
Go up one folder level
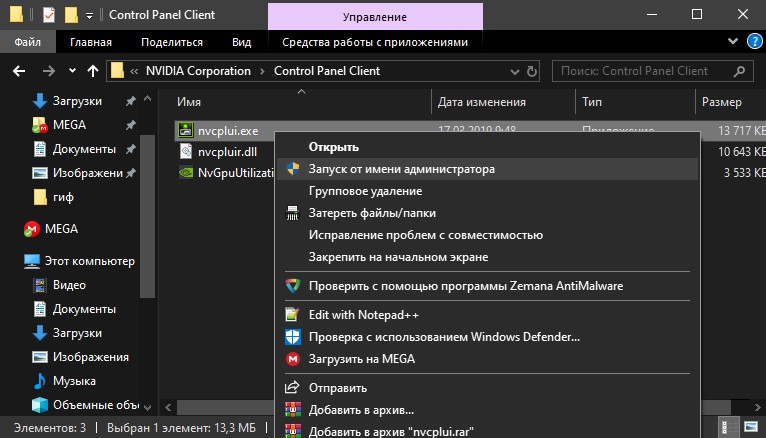(x=93, y=71)
